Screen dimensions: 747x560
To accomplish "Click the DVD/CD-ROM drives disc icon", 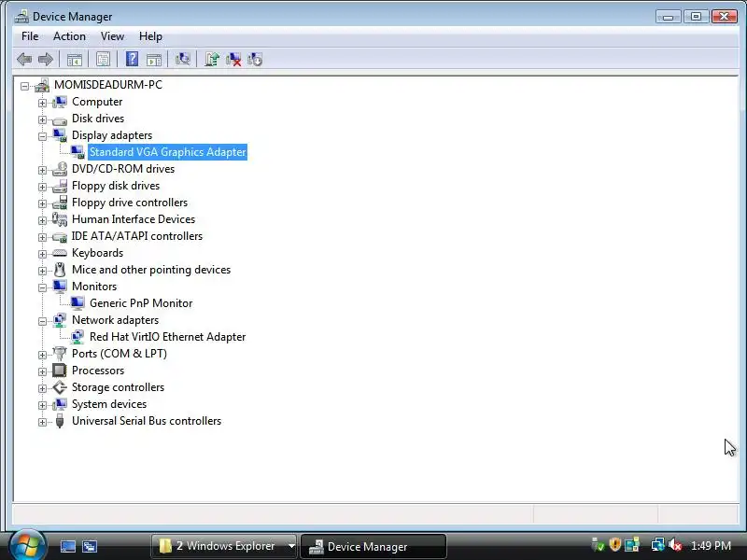I will [x=60, y=169].
